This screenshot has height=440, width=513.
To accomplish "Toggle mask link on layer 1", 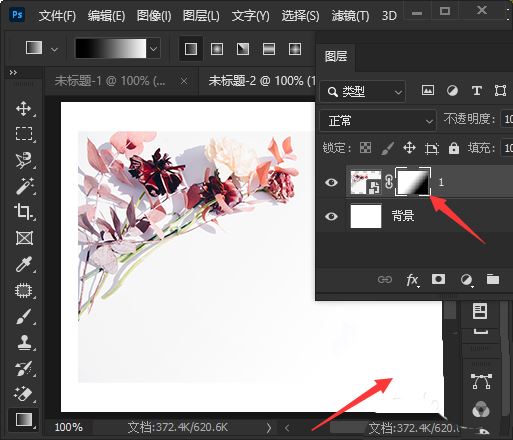I will click(x=389, y=182).
